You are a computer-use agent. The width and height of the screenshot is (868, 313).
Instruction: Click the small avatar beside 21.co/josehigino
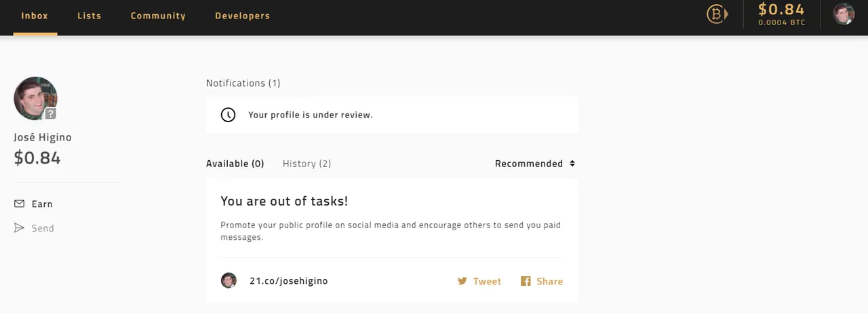point(229,280)
